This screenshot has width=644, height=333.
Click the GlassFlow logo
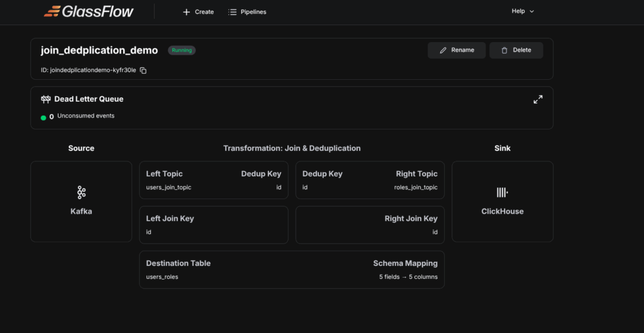89,11
